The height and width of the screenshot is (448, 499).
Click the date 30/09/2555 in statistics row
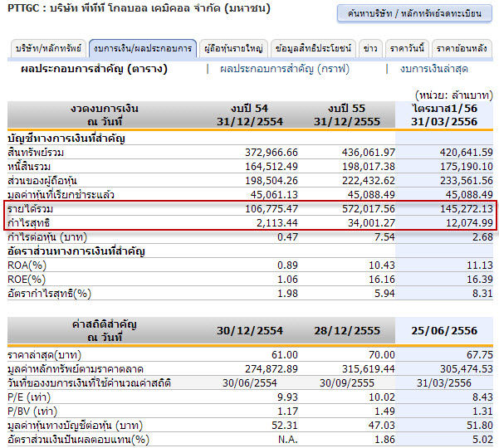(x=347, y=383)
